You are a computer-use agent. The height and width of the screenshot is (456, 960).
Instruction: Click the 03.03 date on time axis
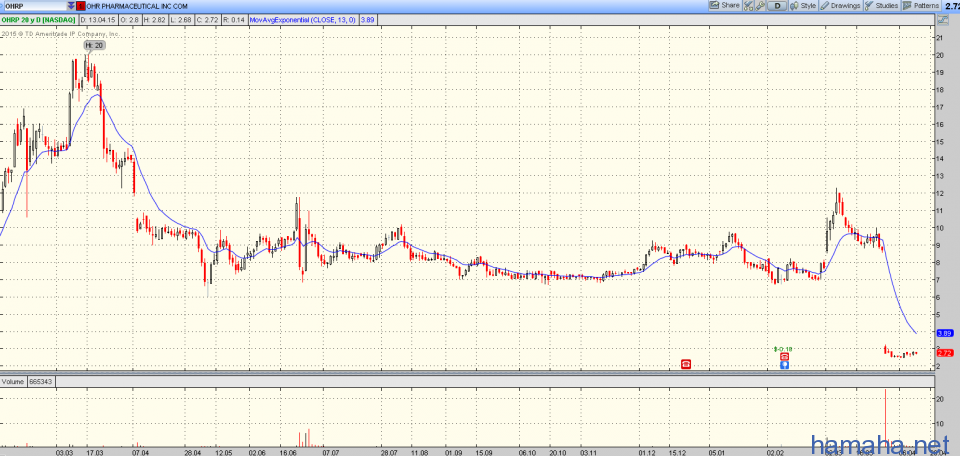coord(64,452)
